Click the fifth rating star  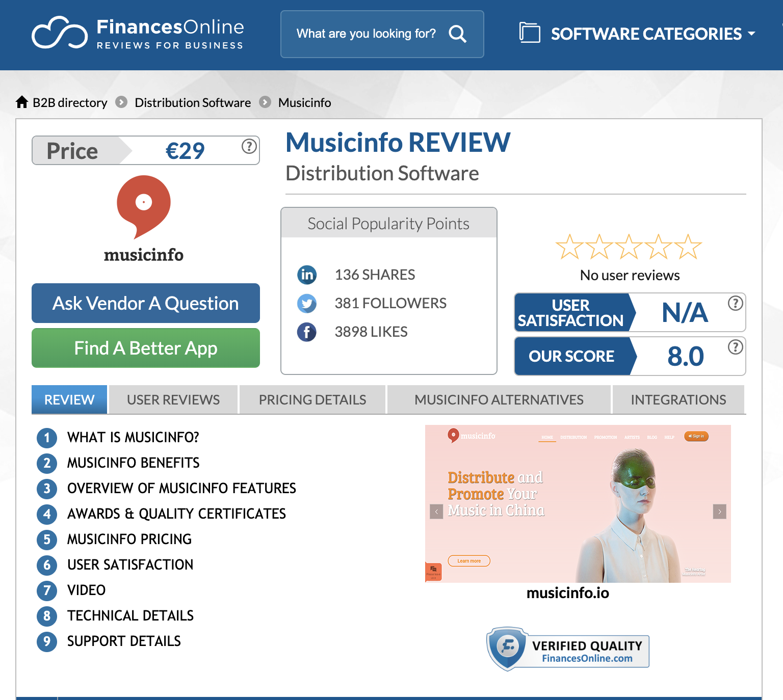tap(688, 247)
